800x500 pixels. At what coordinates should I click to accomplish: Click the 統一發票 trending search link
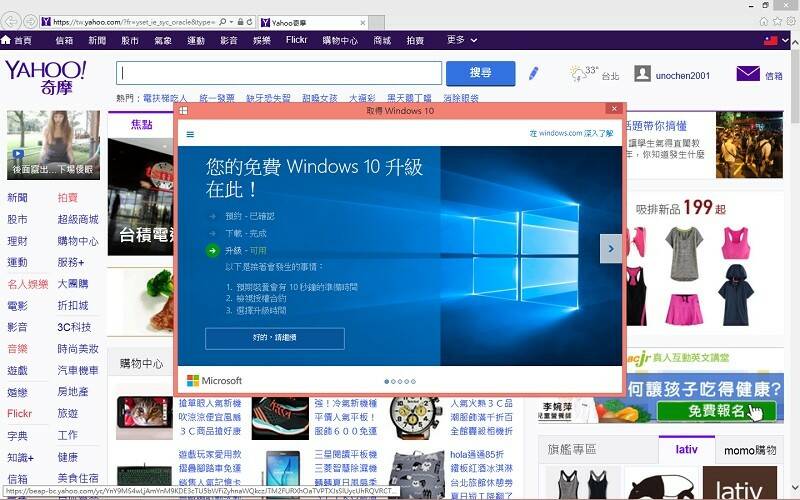[x=217, y=97]
